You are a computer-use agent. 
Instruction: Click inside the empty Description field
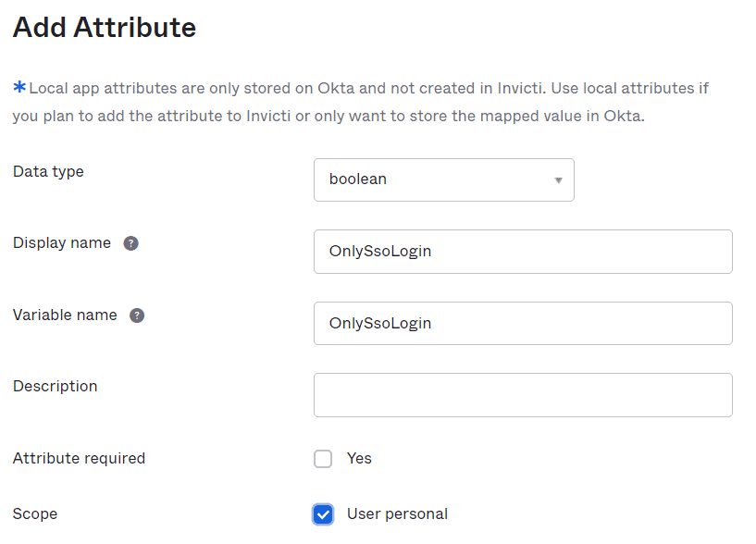(522, 395)
